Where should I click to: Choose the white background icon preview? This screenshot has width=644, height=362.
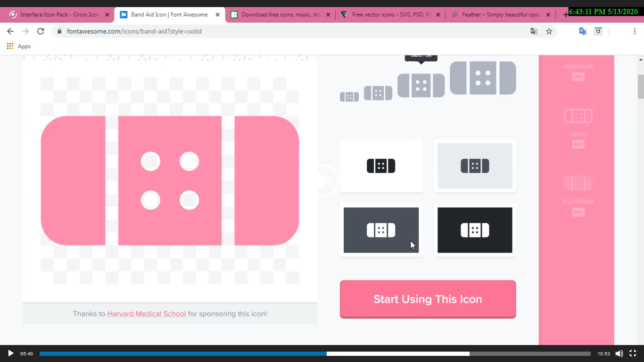[381, 166]
